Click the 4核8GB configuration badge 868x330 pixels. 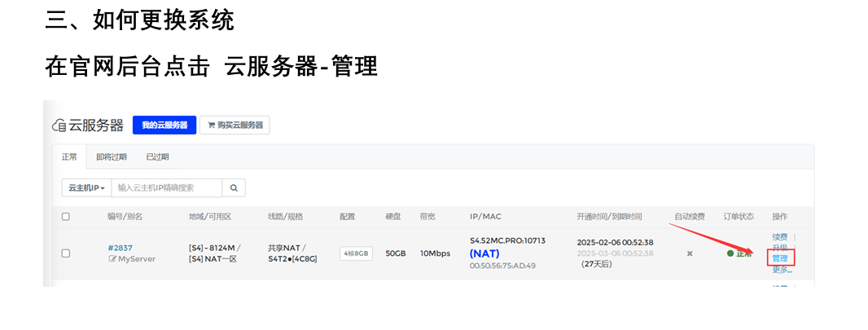(x=356, y=253)
